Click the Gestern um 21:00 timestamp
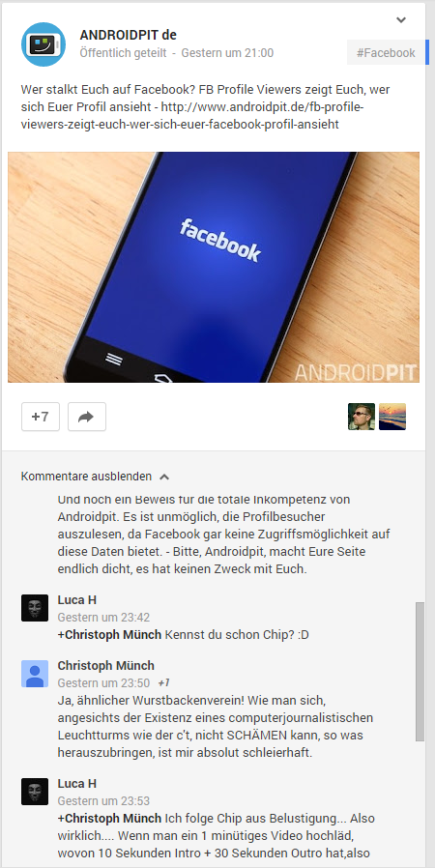The image size is (435, 868). pos(227,53)
